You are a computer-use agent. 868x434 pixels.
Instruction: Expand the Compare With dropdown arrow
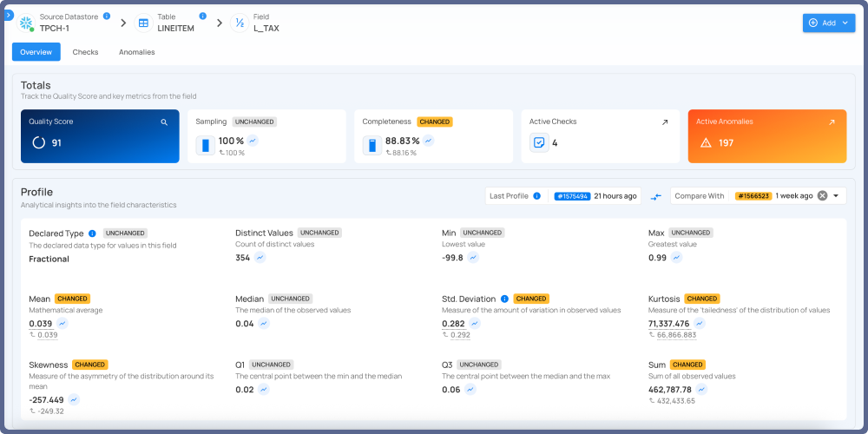(836, 196)
